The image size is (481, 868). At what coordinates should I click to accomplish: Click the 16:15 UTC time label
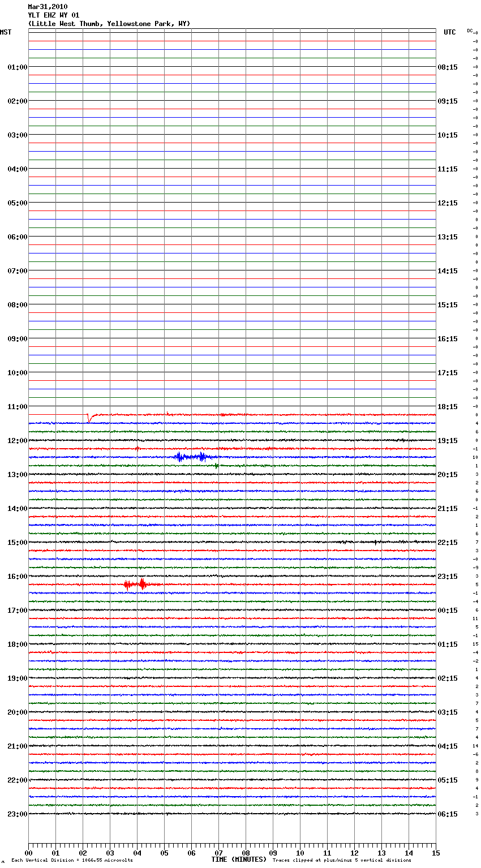coord(448,339)
